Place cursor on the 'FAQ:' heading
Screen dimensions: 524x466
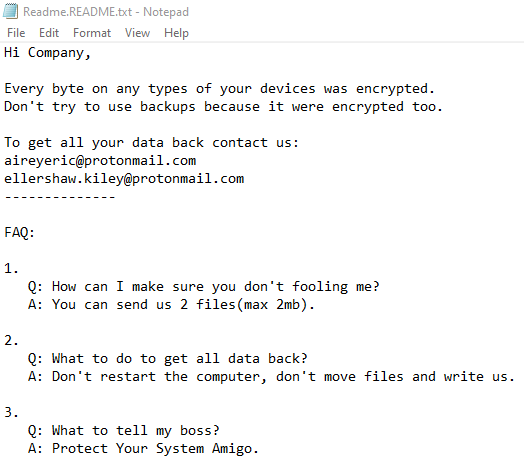click(x=19, y=232)
